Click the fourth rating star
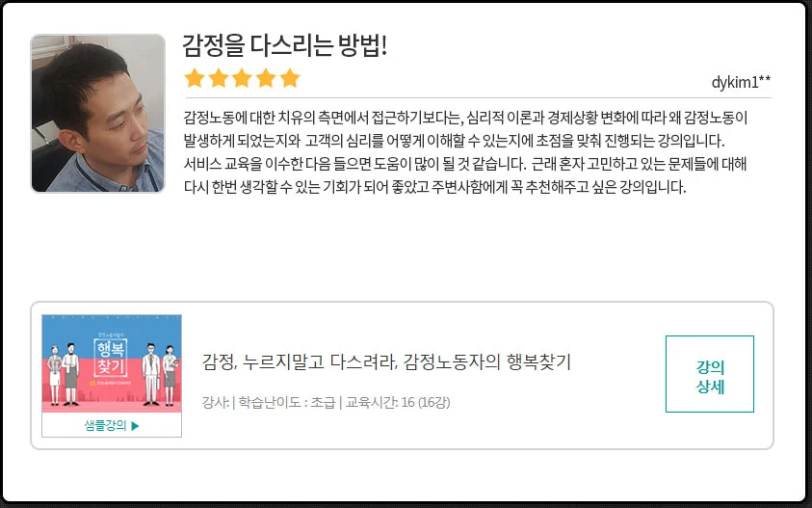Viewport: 812px width, 508px height. click(x=266, y=78)
